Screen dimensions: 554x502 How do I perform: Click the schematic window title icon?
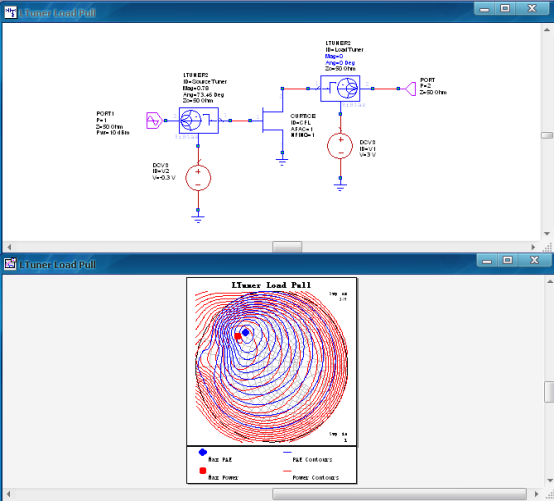click(11, 13)
